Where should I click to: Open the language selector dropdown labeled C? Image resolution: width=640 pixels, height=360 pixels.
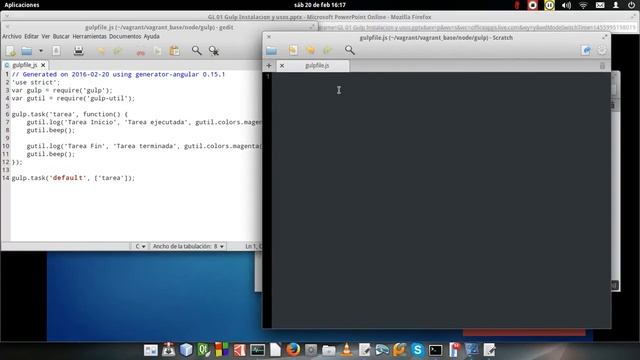140,246
